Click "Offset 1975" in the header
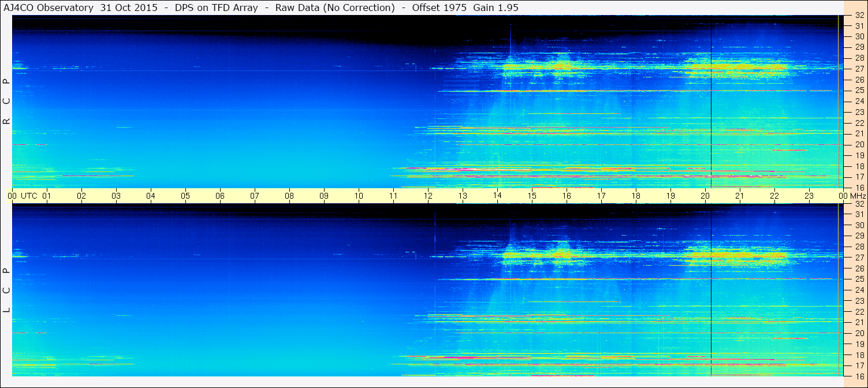The height and width of the screenshot is (388, 868). [439, 8]
